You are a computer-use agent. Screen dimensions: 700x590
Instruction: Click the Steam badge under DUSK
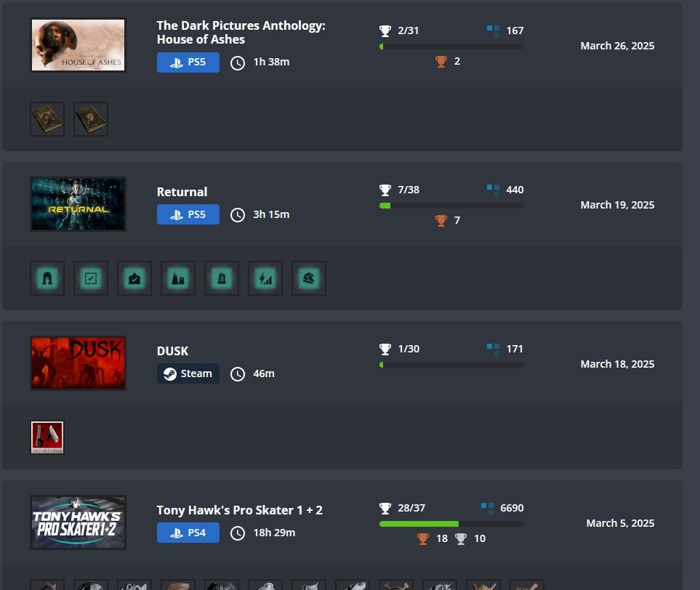(188, 373)
